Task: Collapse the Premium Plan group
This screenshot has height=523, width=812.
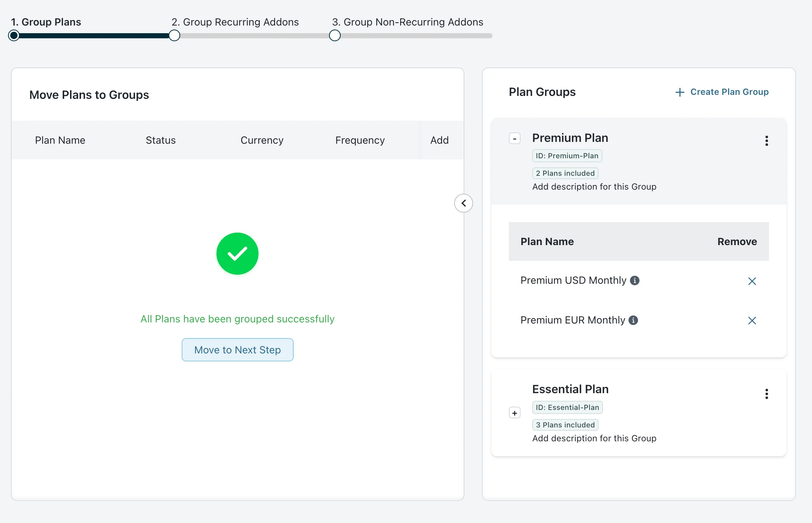Action: pyautogui.click(x=515, y=139)
